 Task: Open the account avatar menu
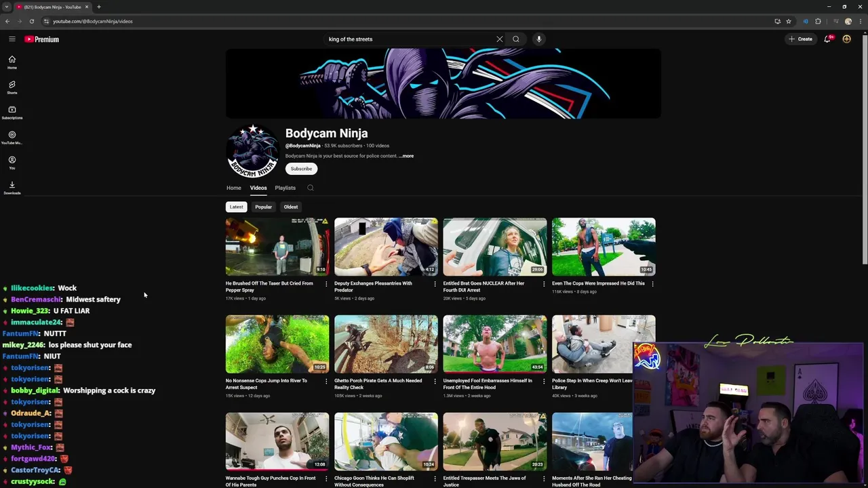(x=846, y=39)
